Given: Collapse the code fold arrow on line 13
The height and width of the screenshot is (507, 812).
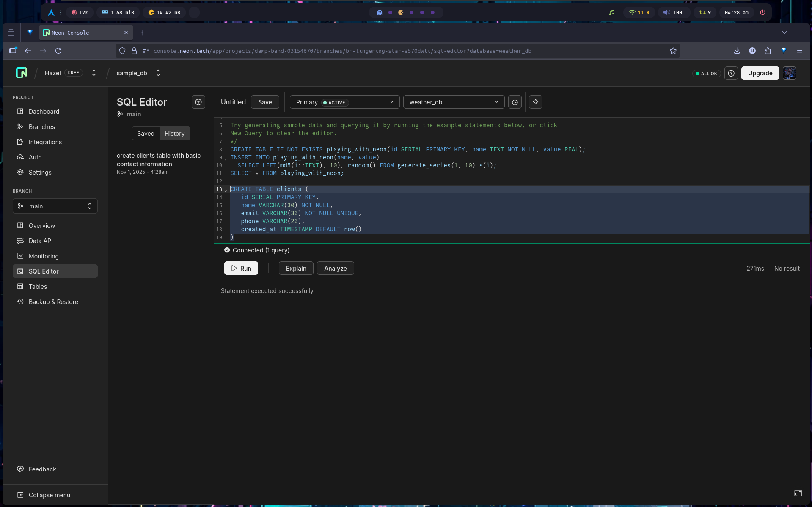Looking at the screenshot, I should [x=226, y=190].
